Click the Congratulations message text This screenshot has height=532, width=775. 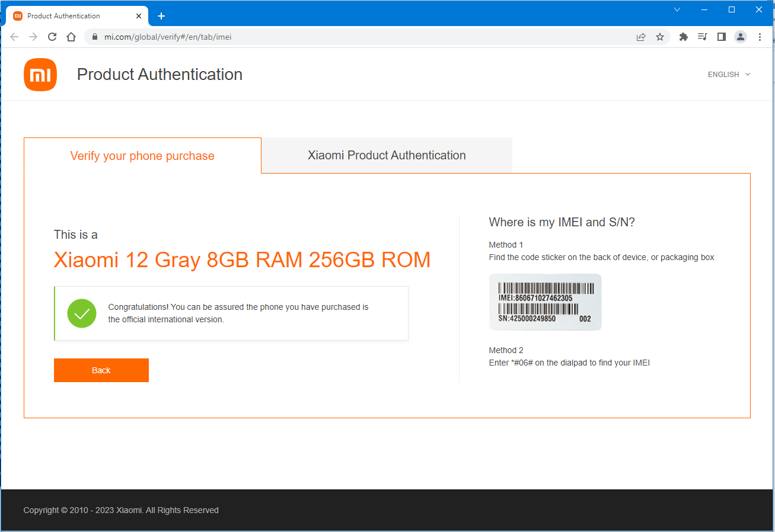238,313
